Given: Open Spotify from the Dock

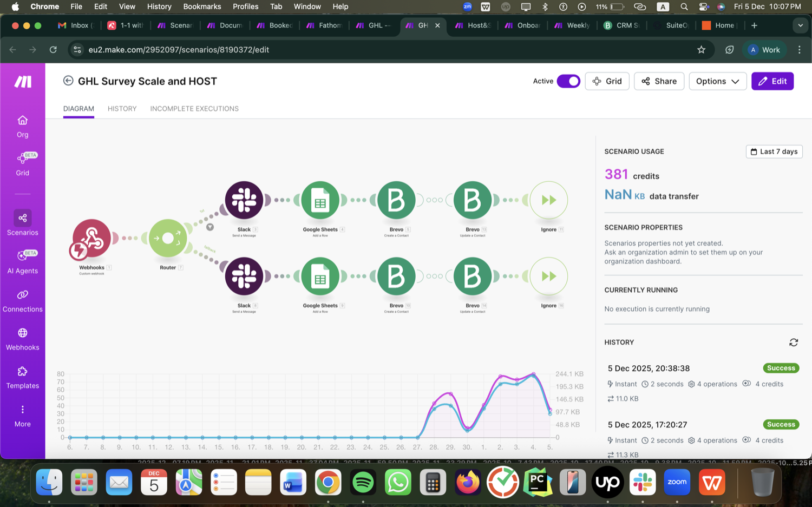Looking at the screenshot, I should pos(363,482).
